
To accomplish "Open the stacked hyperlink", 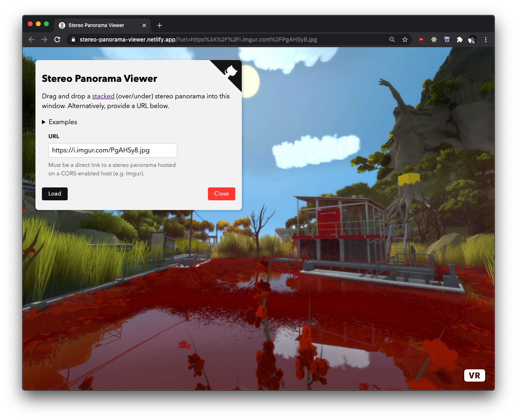I will point(103,96).
